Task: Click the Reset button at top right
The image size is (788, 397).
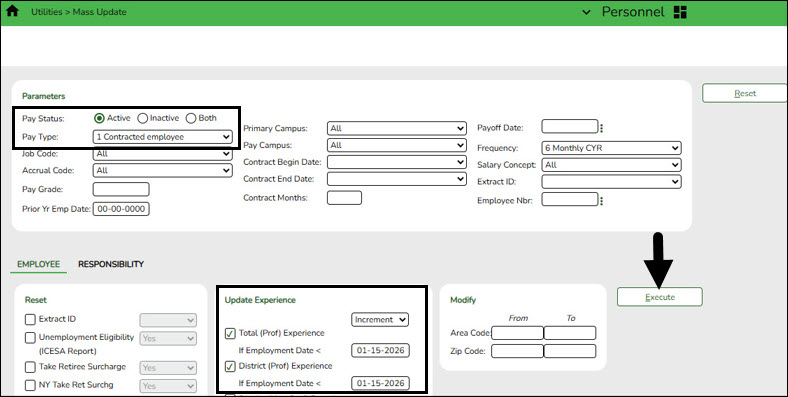Action: point(745,93)
